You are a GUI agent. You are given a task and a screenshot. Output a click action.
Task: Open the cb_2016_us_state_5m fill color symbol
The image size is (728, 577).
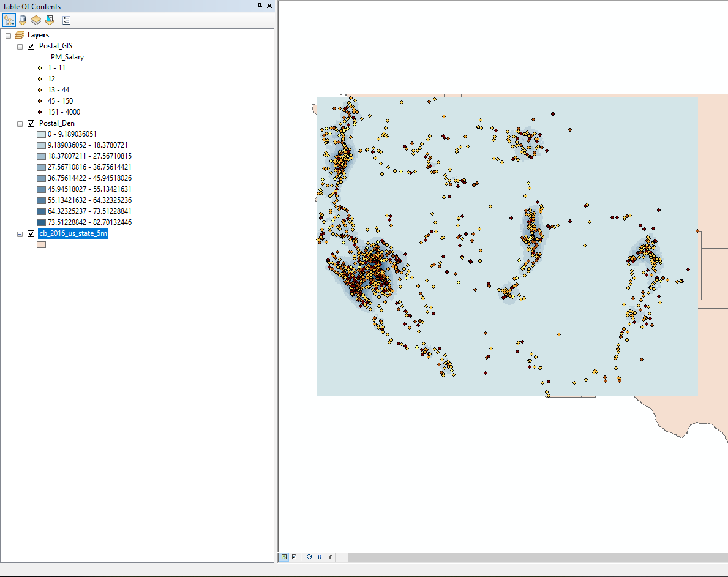pyautogui.click(x=41, y=244)
